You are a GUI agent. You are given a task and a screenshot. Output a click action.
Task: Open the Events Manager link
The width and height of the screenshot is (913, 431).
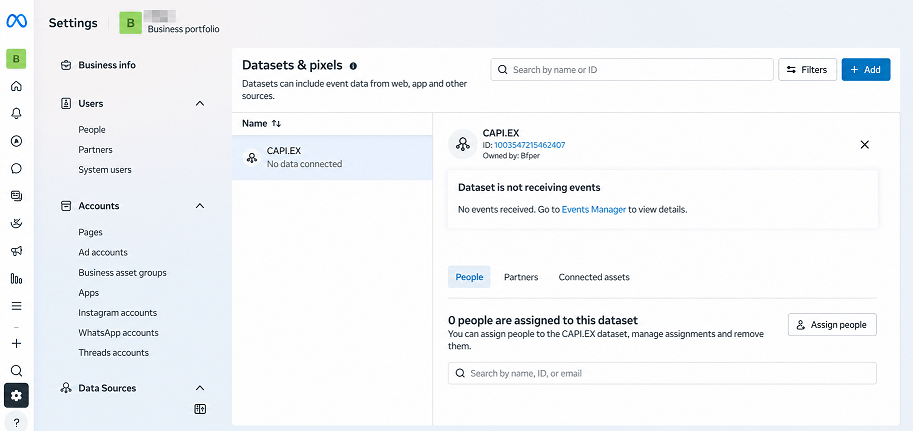tap(594, 210)
